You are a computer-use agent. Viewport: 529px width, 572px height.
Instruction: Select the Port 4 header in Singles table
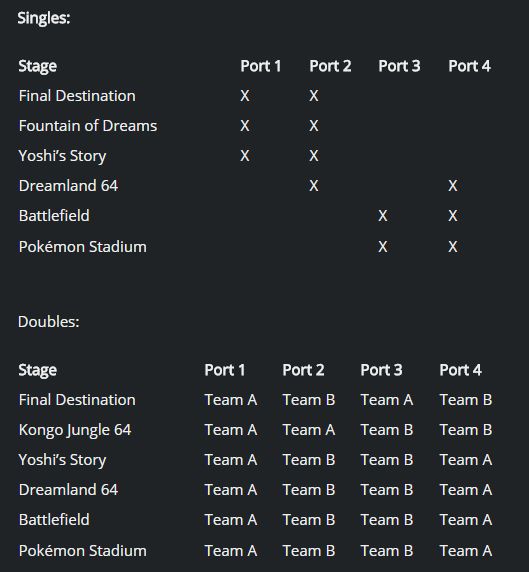click(469, 66)
